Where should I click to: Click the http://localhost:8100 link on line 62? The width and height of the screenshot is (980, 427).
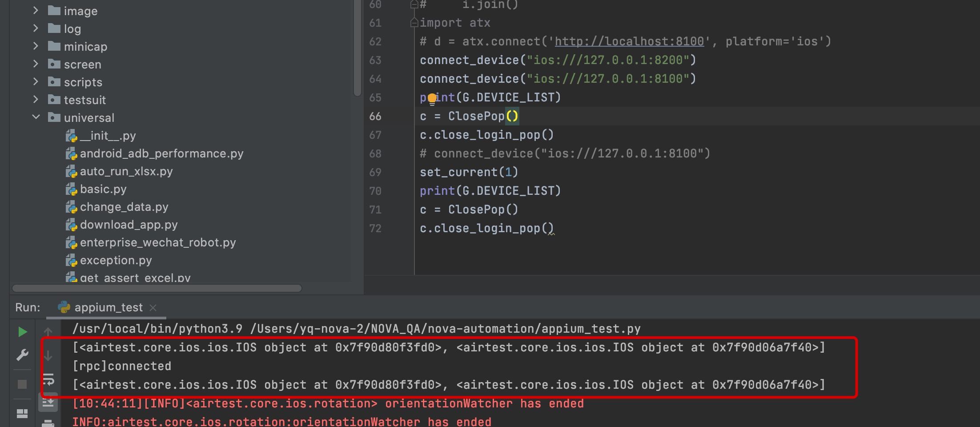click(x=629, y=41)
